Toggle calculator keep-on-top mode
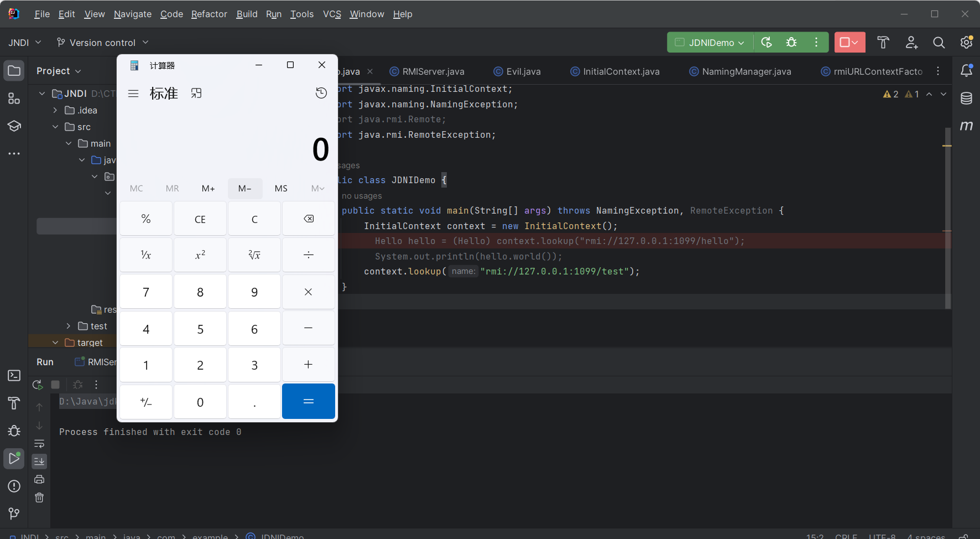 click(196, 94)
